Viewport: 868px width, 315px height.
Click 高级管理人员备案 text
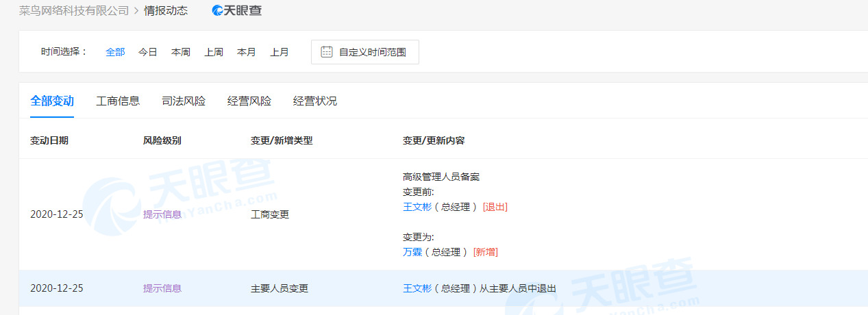click(441, 177)
